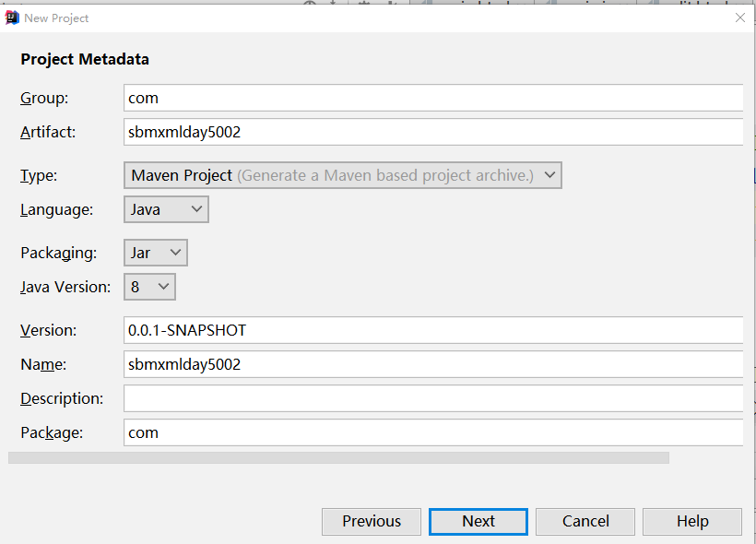The height and width of the screenshot is (544, 756).
Task: Close the New Project dialog
Action: coord(740,18)
